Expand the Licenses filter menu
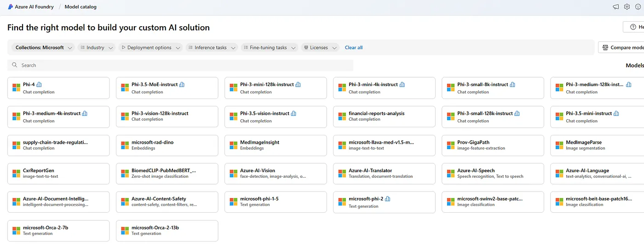The image size is (644, 244). (x=320, y=47)
